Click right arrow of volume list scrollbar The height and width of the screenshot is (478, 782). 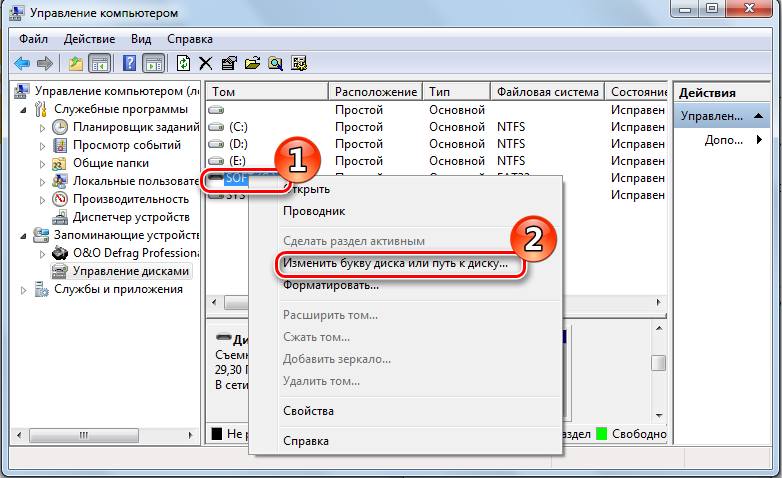point(658,302)
